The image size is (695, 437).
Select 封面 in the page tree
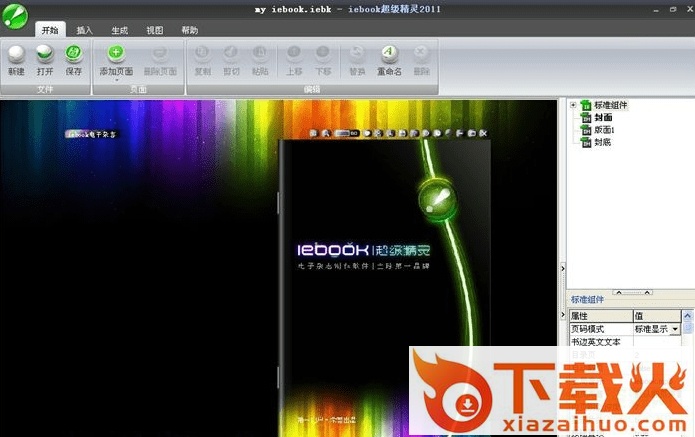602,117
